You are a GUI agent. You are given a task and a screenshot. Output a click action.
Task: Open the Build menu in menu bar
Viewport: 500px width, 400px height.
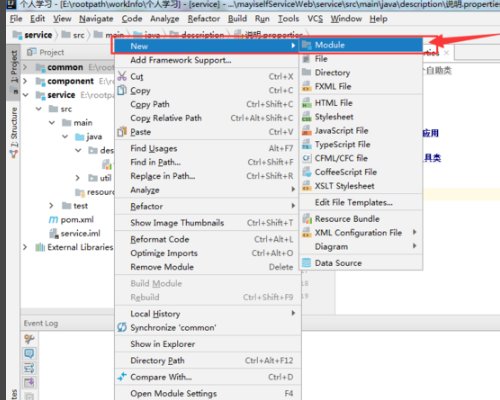237,19
